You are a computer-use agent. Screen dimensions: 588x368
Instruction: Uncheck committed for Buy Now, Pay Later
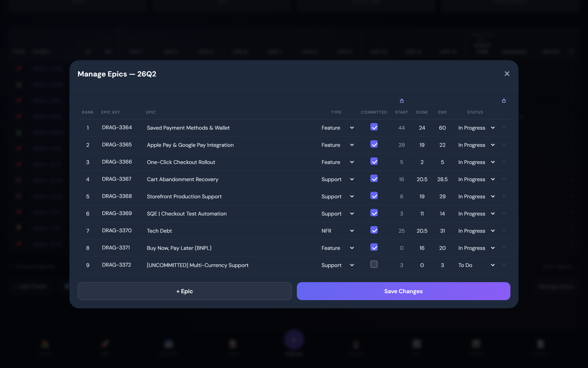(374, 247)
